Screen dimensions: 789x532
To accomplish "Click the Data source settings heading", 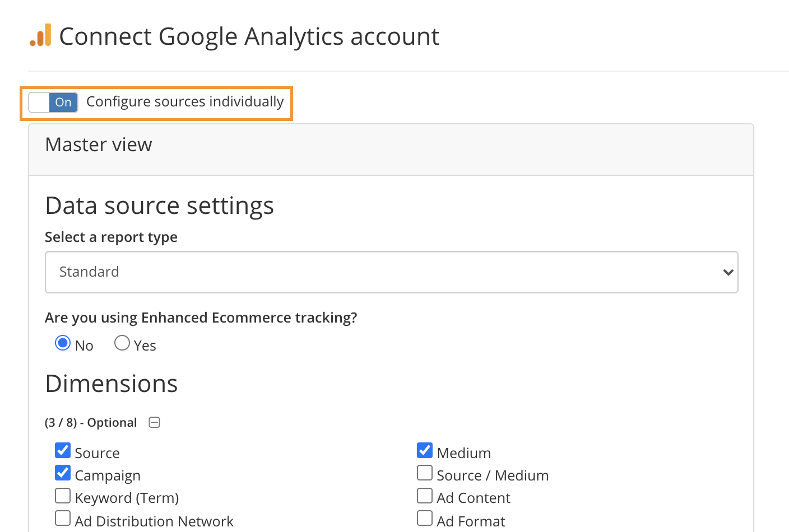I will (160, 206).
